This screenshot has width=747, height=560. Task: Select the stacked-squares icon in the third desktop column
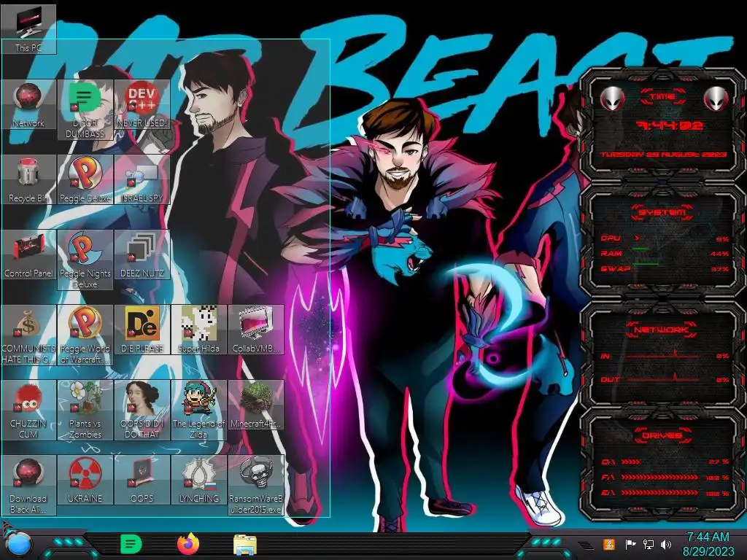click(x=142, y=254)
